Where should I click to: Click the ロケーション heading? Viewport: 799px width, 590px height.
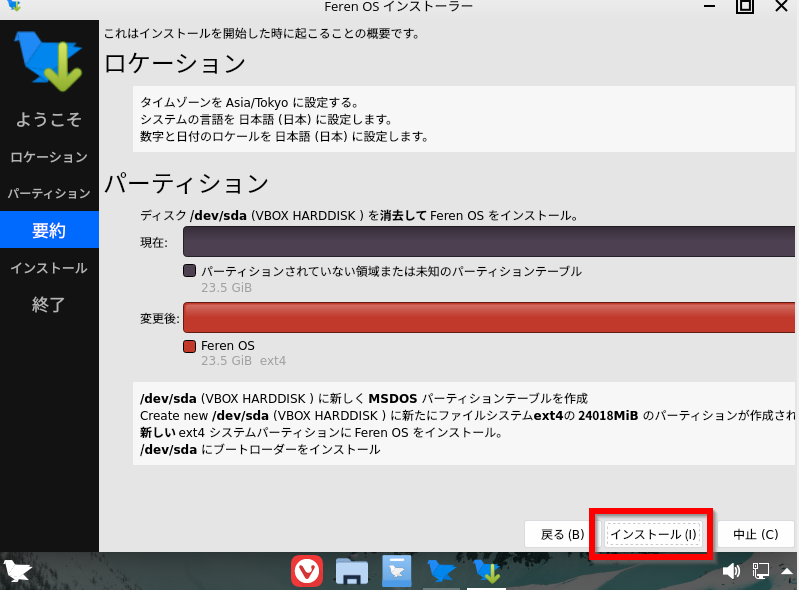175,64
